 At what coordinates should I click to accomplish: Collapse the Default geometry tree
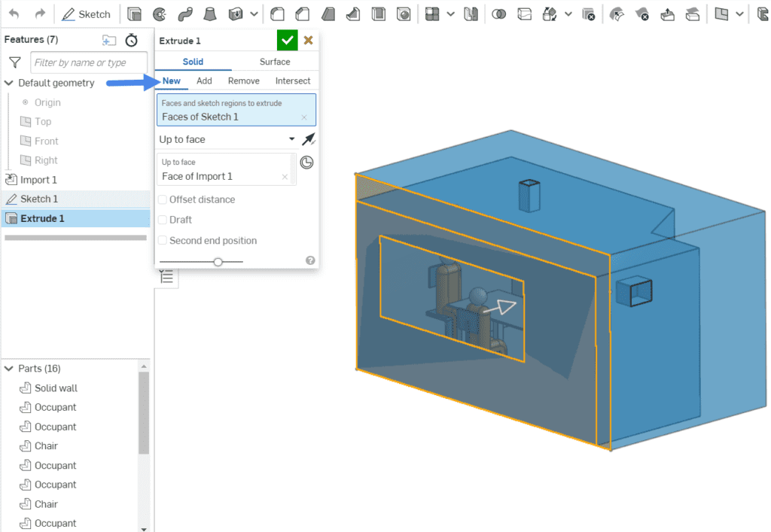[10, 83]
